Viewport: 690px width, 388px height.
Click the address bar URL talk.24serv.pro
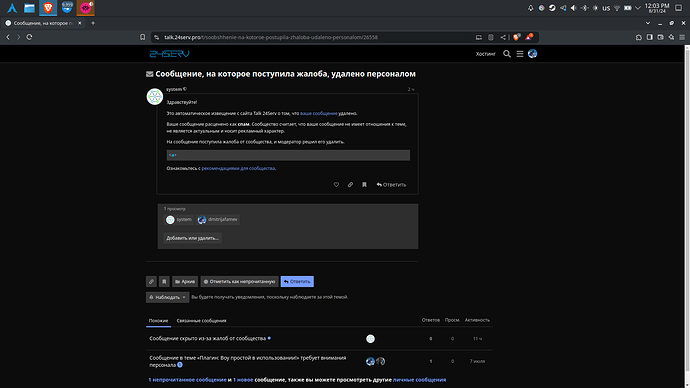click(271, 37)
